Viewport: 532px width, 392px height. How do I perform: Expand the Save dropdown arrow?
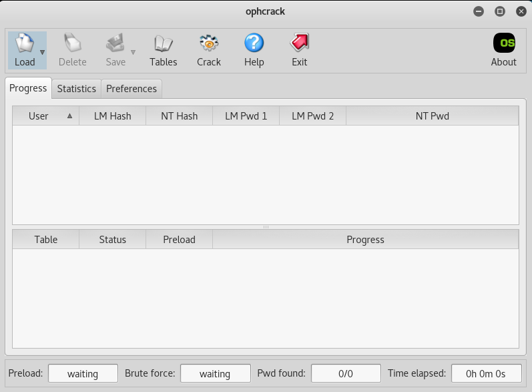[133, 52]
